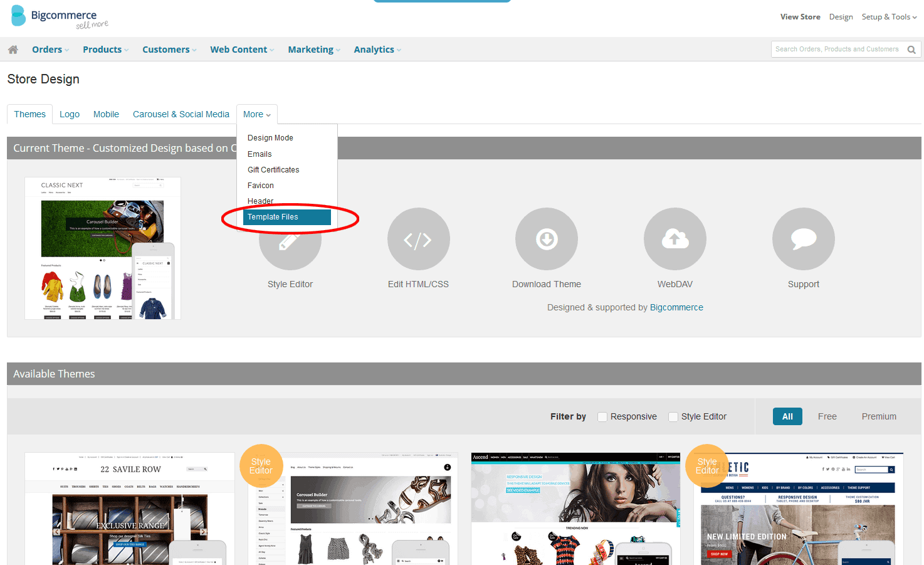Enable the Responsive filter checkbox

pyautogui.click(x=602, y=417)
